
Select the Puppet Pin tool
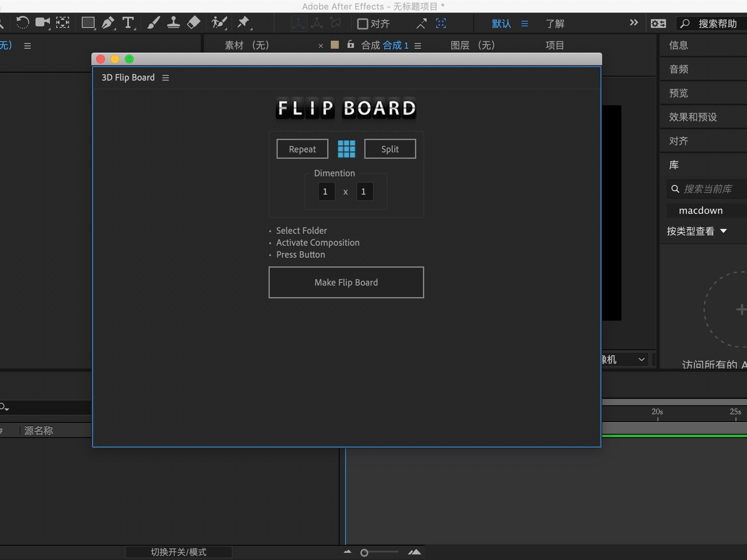pos(244,23)
